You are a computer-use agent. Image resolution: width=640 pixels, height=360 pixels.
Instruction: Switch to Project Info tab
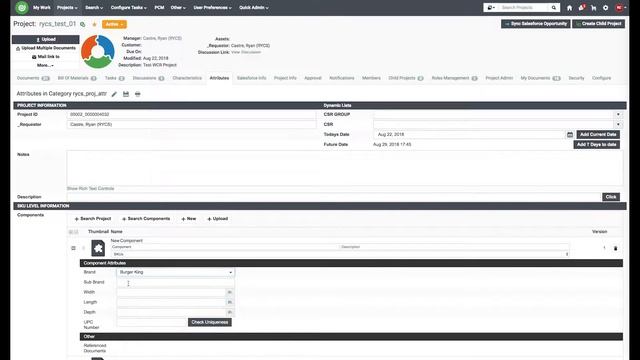[285, 78]
